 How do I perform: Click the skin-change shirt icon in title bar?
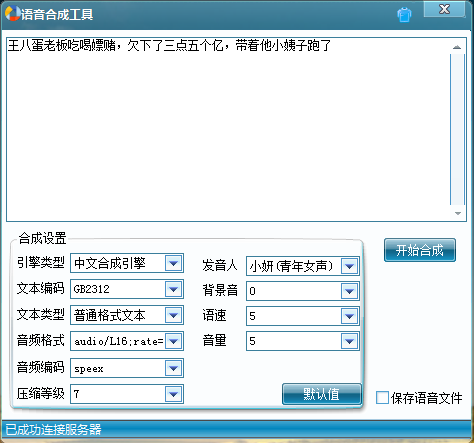404,15
